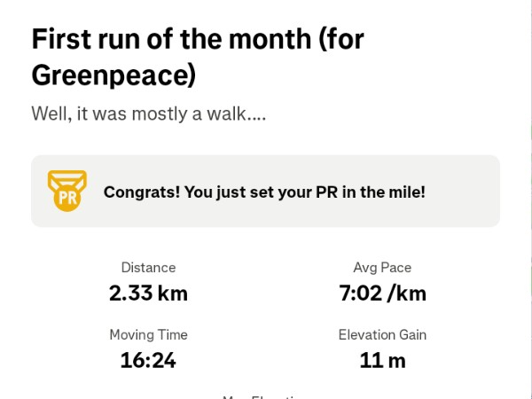Viewport: 532px width, 399px height.
Task: Click the "km" unit beside 2.33
Action: point(173,293)
